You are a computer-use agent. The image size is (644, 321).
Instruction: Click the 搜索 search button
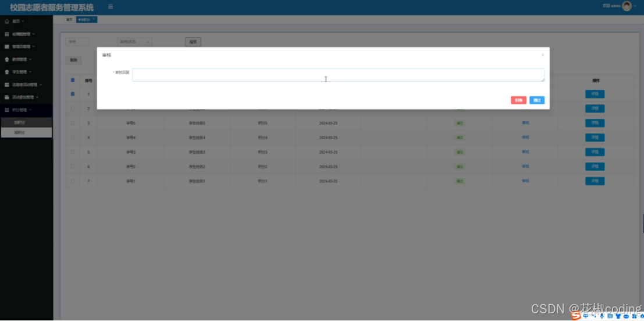(193, 41)
